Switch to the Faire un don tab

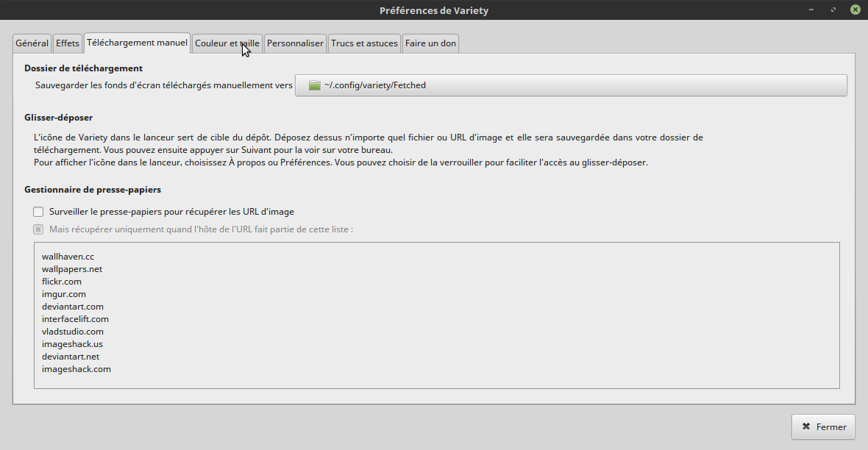coord(430,43)
